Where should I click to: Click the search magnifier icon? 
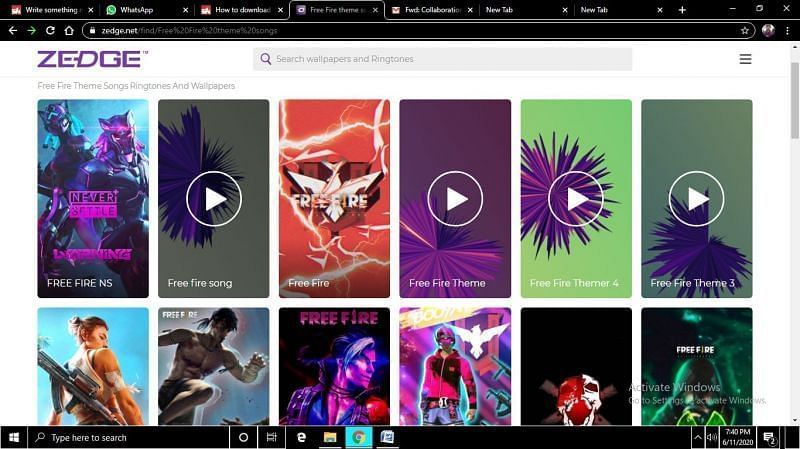coord(266,59)
